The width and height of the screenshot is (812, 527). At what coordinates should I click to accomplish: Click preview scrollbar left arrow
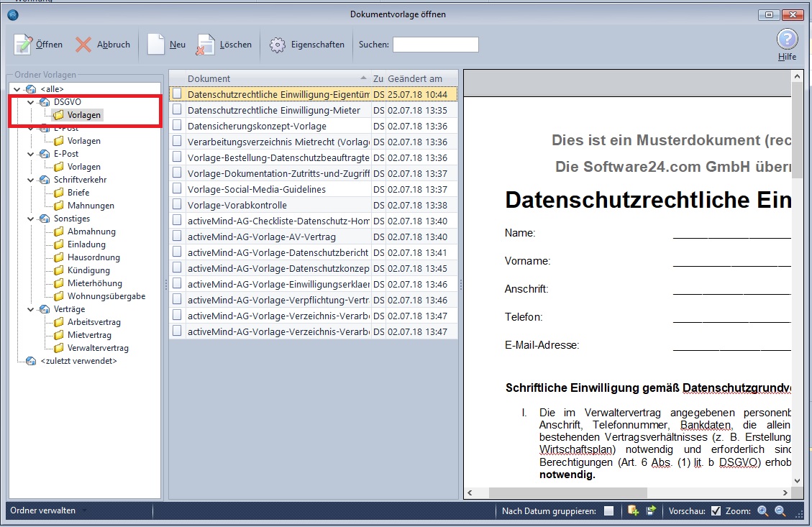(x=470, y=492)
